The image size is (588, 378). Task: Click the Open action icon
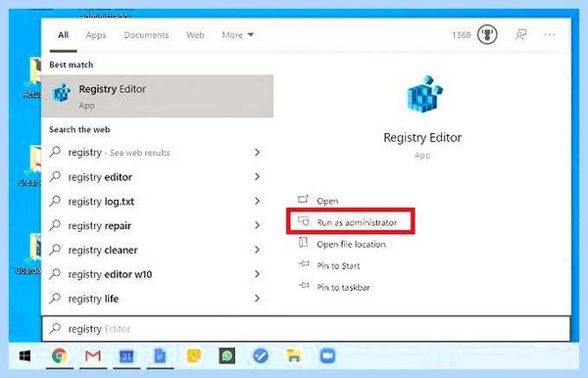tap(303, 200)
